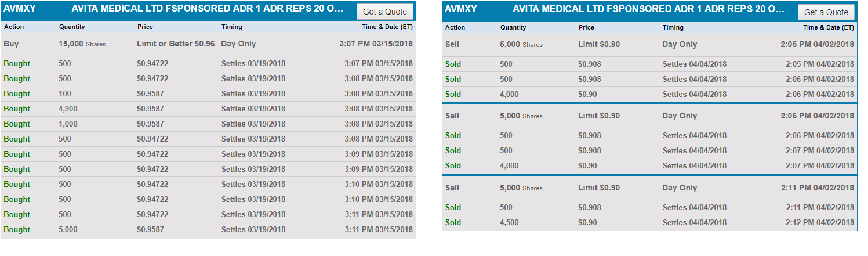Screen dimensions: 868x256
Task: Click Get a Quote in the sell order panel
Action: (826, 12)
